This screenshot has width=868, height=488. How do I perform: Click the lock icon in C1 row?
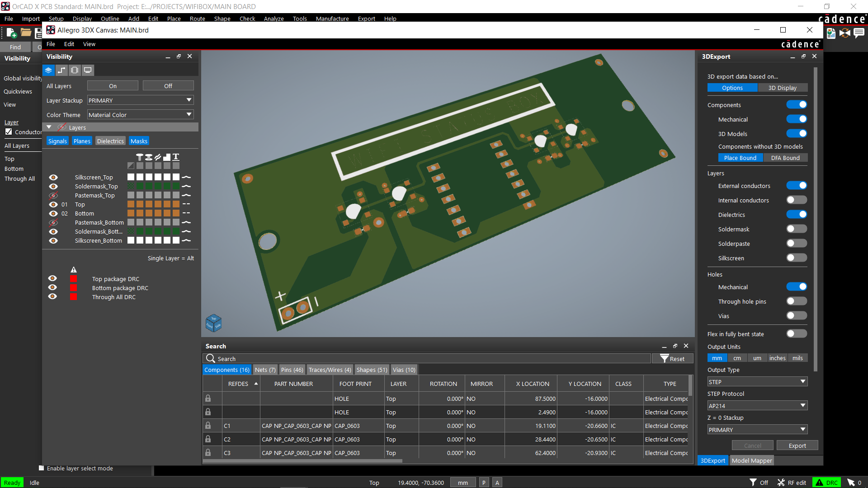pyautogui.click(x=208, y=426)
